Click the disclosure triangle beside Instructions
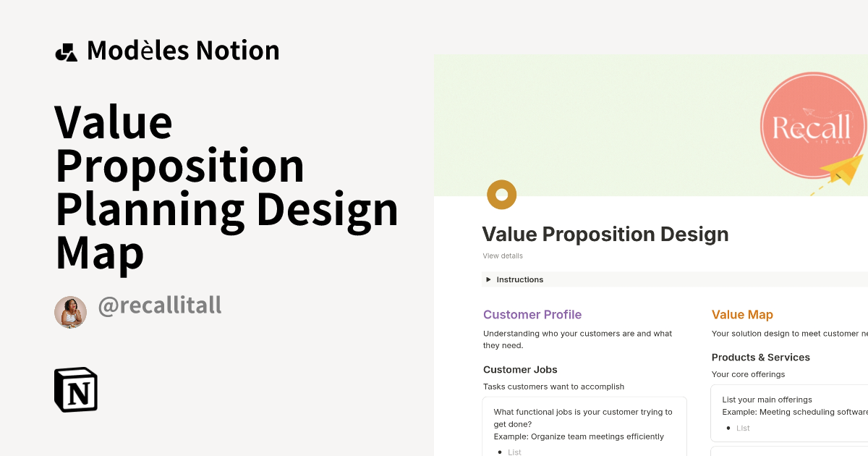The height and width of the screenshot is (456, 868). (489, 279)
